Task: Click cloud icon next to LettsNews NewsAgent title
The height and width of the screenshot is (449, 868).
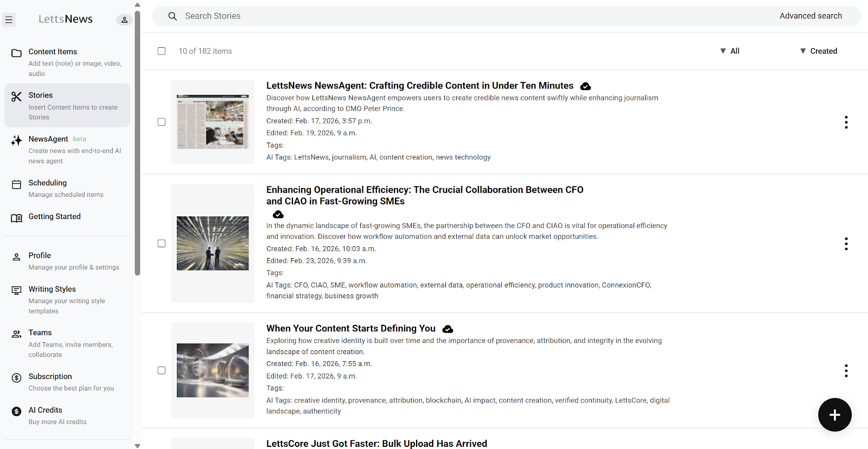Action: pyautogui.click(x=585, y=86)
